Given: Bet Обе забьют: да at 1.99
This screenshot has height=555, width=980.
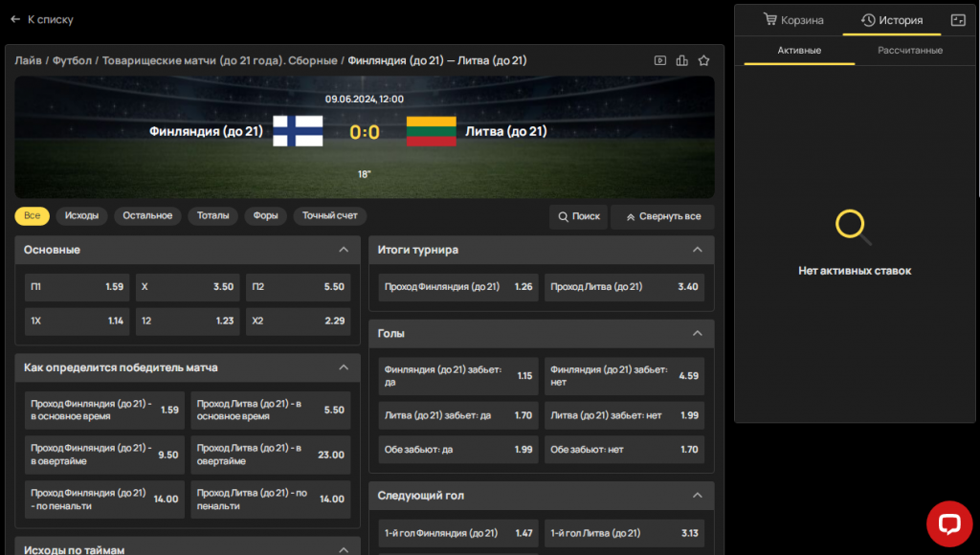Looking at the screenshot, I should 458,450.
